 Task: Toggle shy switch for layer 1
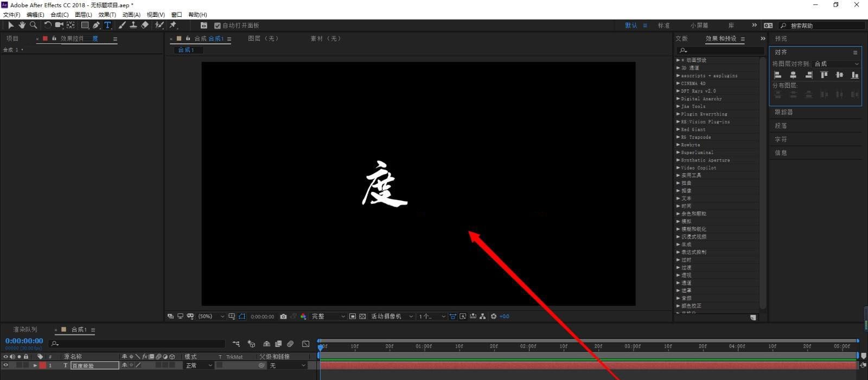pos(124,365)
